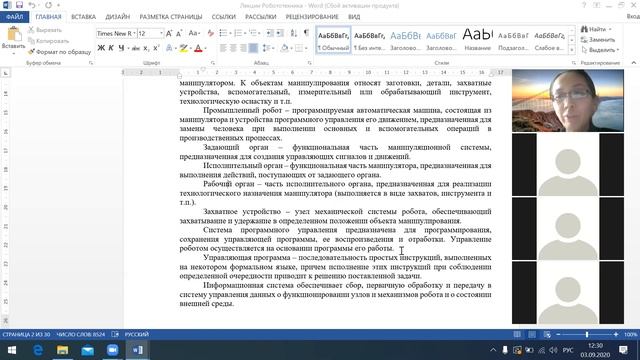
Task: Toggle strikethrough formatting
Action: tap(136, 48)
